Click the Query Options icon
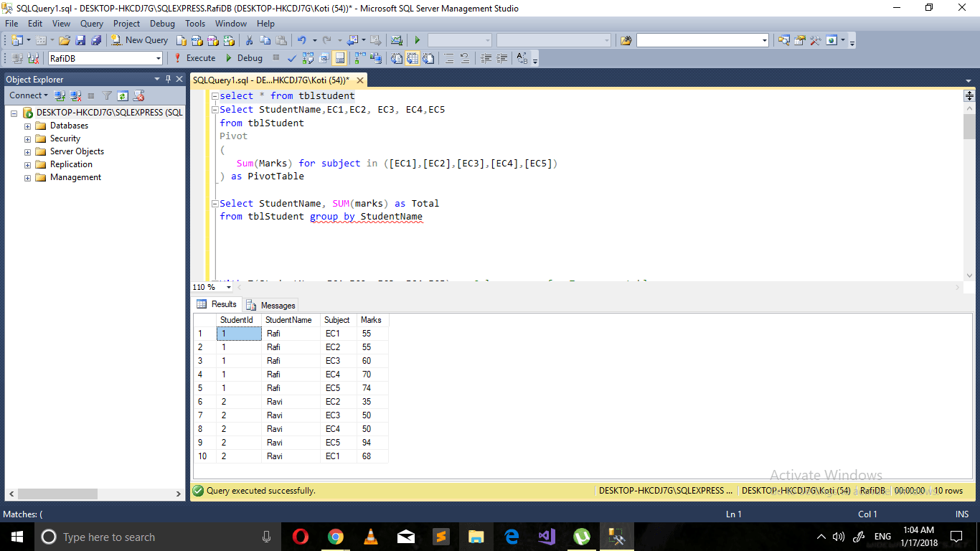 324,58
